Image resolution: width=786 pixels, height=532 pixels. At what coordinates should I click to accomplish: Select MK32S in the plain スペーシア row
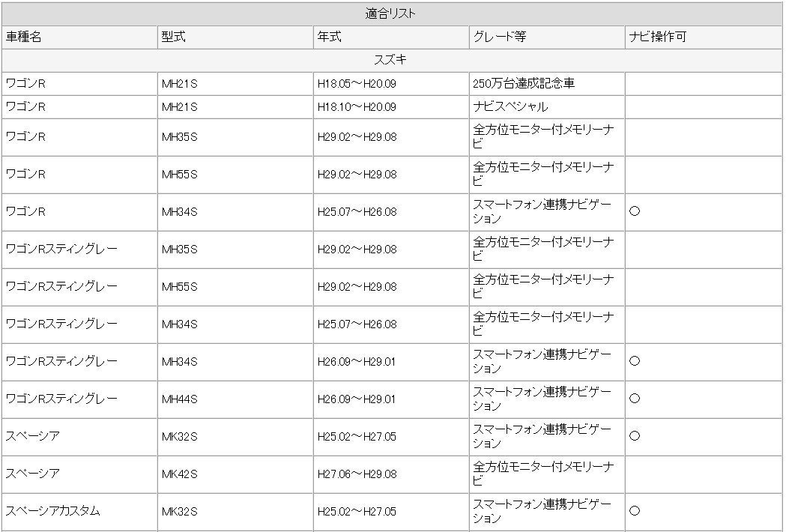pyautogui.click(x=180, y=437)
